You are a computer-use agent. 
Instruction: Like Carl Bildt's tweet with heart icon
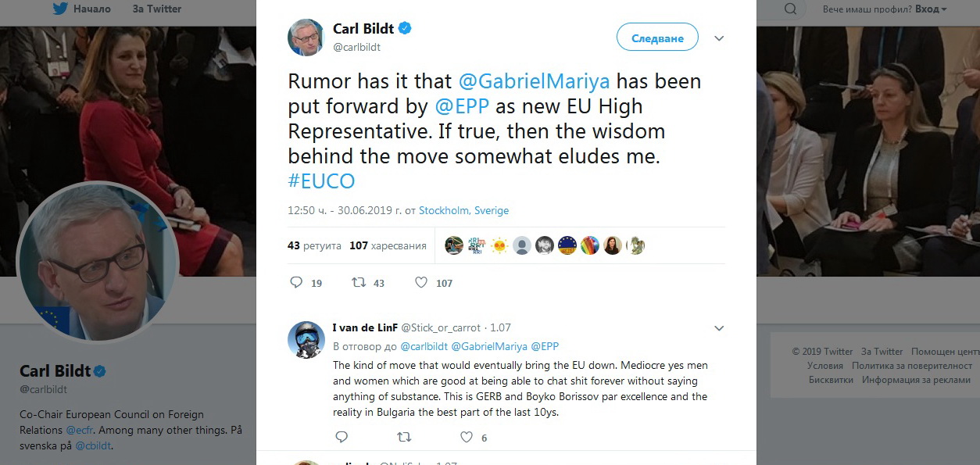(x=421, y=282)
